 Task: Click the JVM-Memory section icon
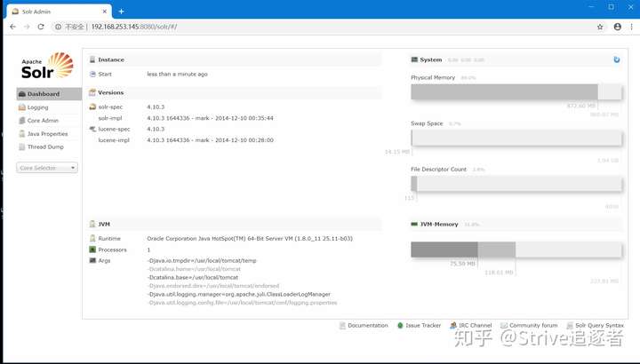coord(414,224)
